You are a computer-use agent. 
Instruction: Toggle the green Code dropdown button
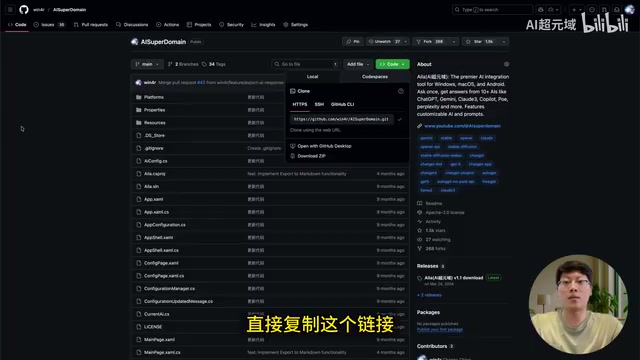click(x=392, y=64)
